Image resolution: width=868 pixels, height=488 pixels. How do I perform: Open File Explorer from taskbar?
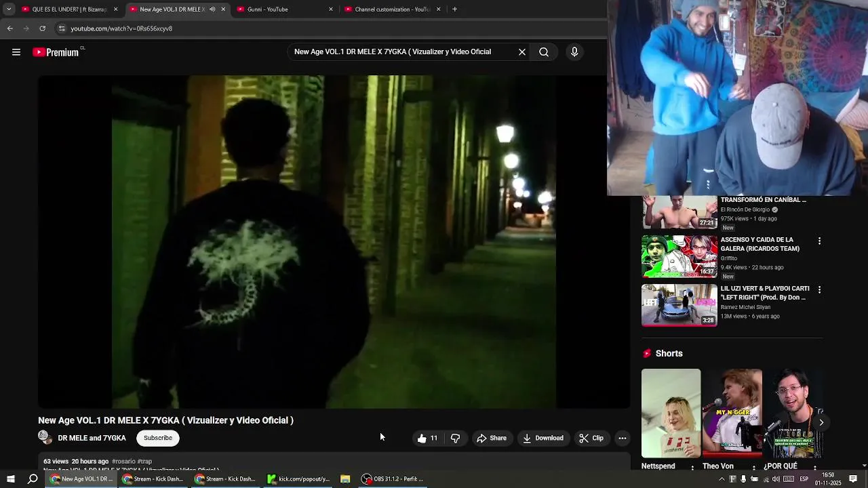pyautogui.click(x=345, y=479)
